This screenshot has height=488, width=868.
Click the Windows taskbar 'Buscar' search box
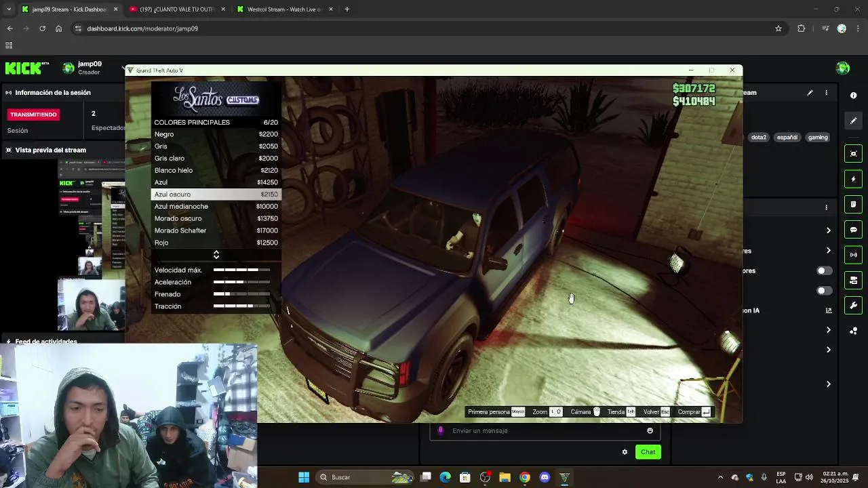tap(366, 477)
